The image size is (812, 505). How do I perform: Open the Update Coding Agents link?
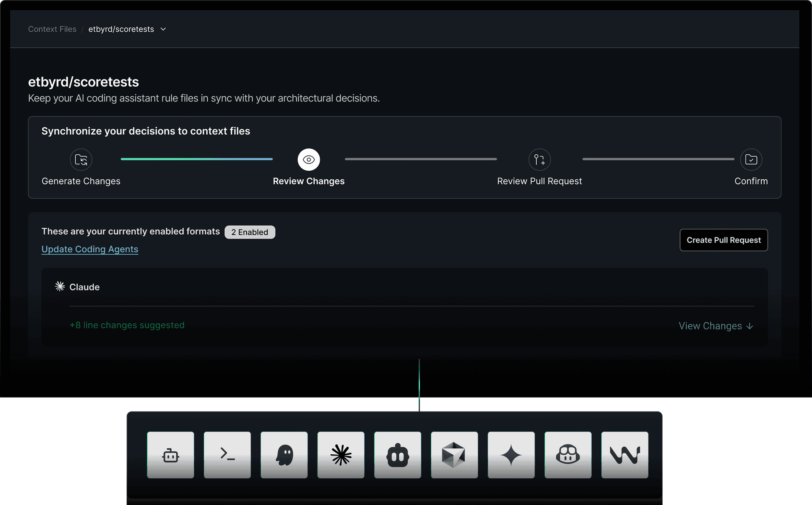click(90, 249)
